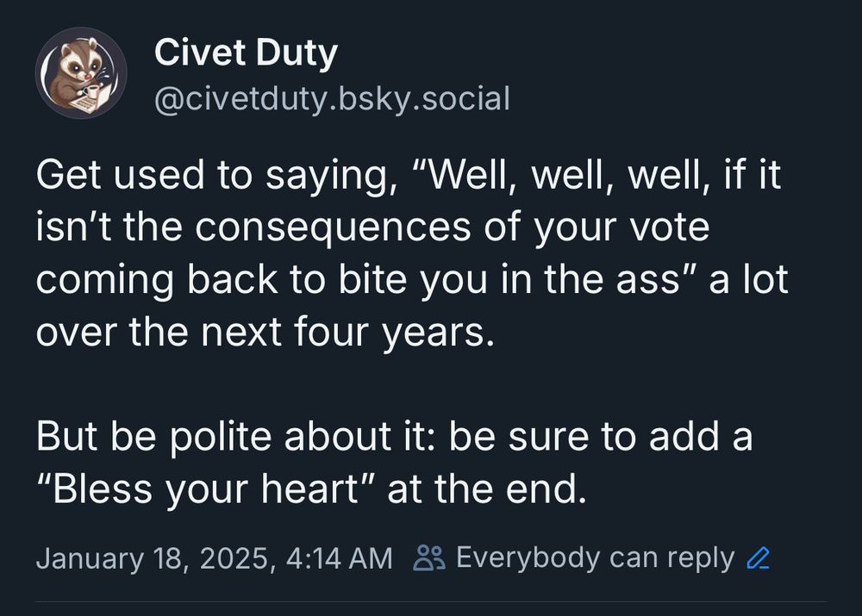Image resolution: width=862 pixels, height=616 pixels.
Task: Click the word 'consequences' in the post
Action: click(333, 227)
